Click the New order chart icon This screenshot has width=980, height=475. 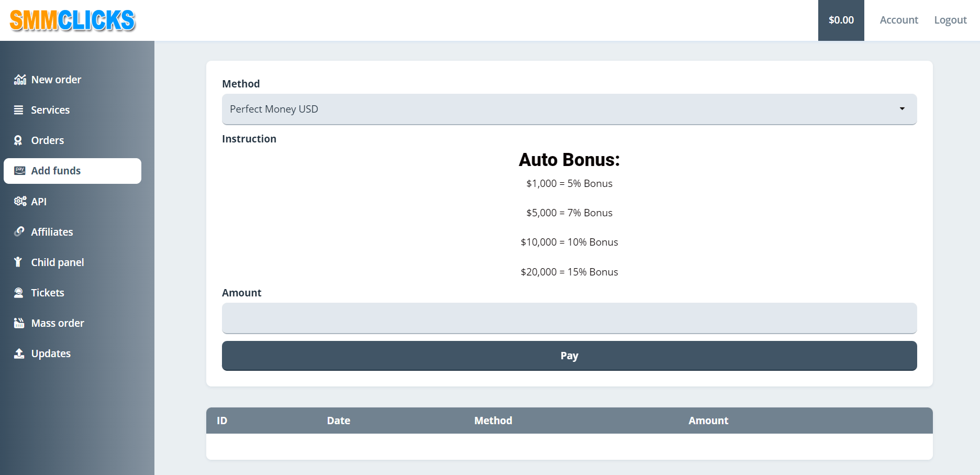[20, 80]
